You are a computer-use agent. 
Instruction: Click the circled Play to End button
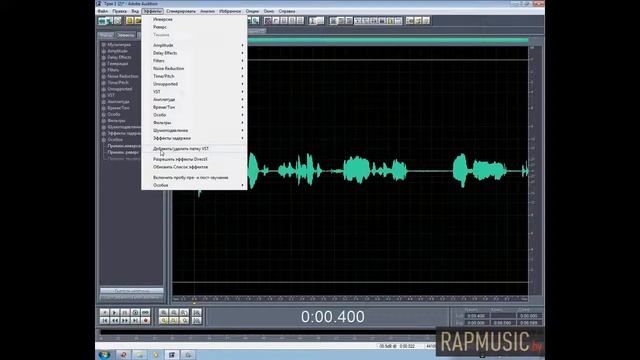(135, 313)
